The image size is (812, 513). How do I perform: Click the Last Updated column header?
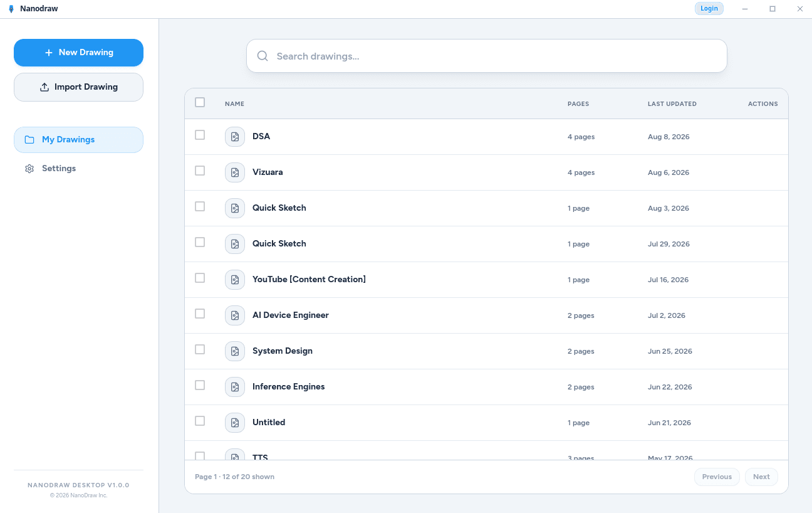(672, 104)
